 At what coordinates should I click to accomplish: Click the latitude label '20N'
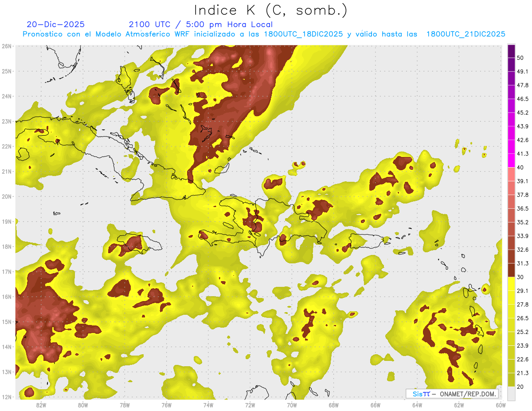coord(7,196)
